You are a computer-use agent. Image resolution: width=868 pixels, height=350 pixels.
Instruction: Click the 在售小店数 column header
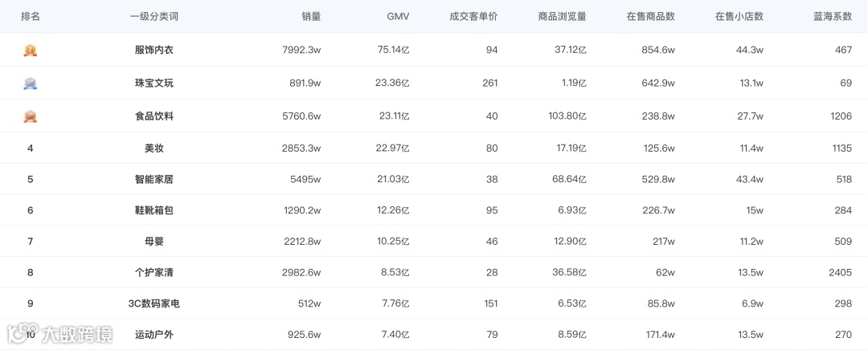point(739,16)
